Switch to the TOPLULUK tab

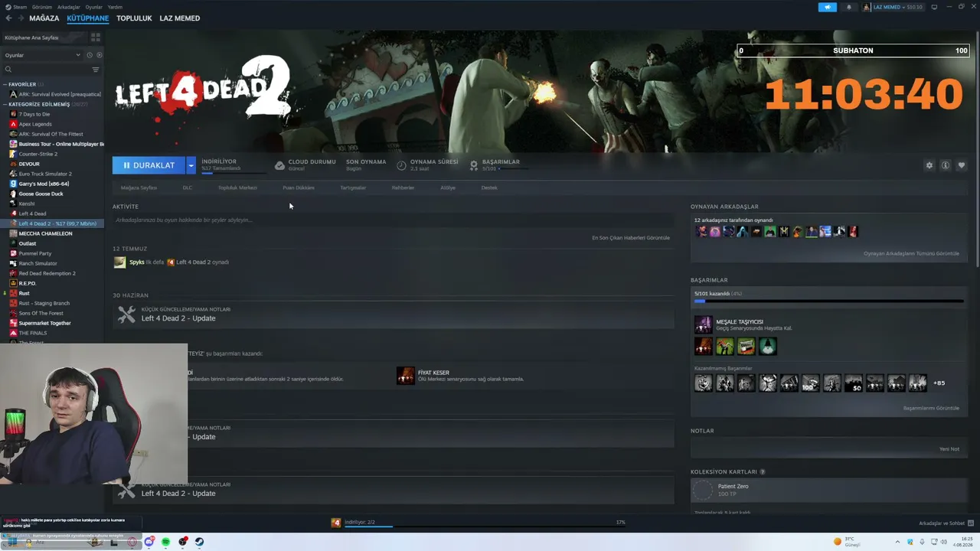134,18
